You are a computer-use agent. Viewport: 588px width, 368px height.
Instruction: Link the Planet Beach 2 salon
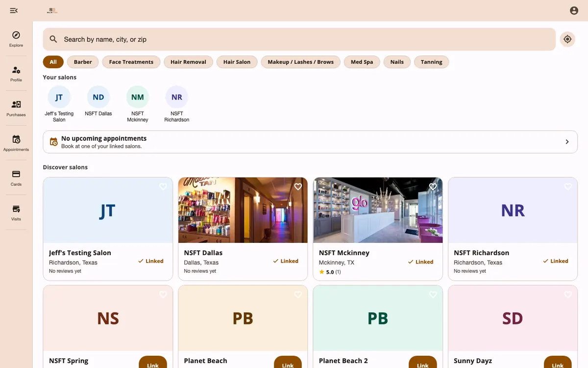(422, 362)
